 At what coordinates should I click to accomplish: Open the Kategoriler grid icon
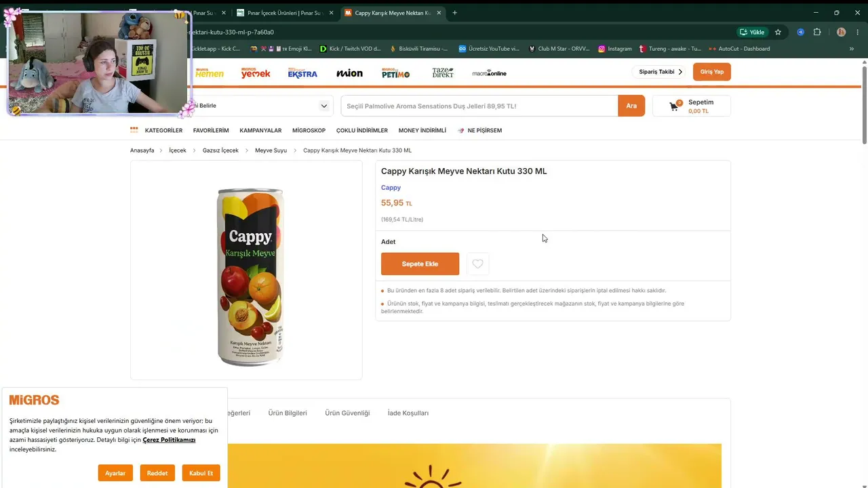(134, 130)
